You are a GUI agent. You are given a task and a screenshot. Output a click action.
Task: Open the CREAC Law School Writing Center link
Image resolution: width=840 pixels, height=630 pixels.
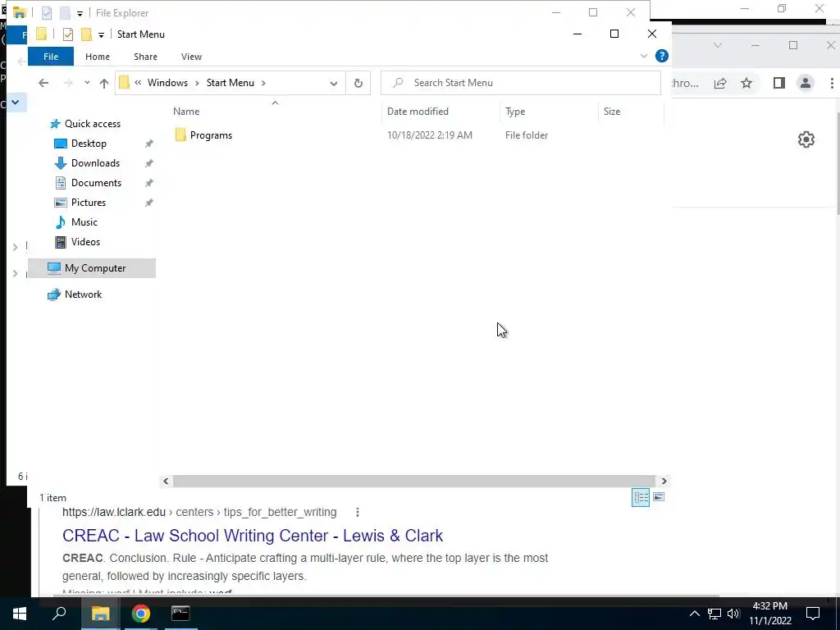[x=253, y=536]
